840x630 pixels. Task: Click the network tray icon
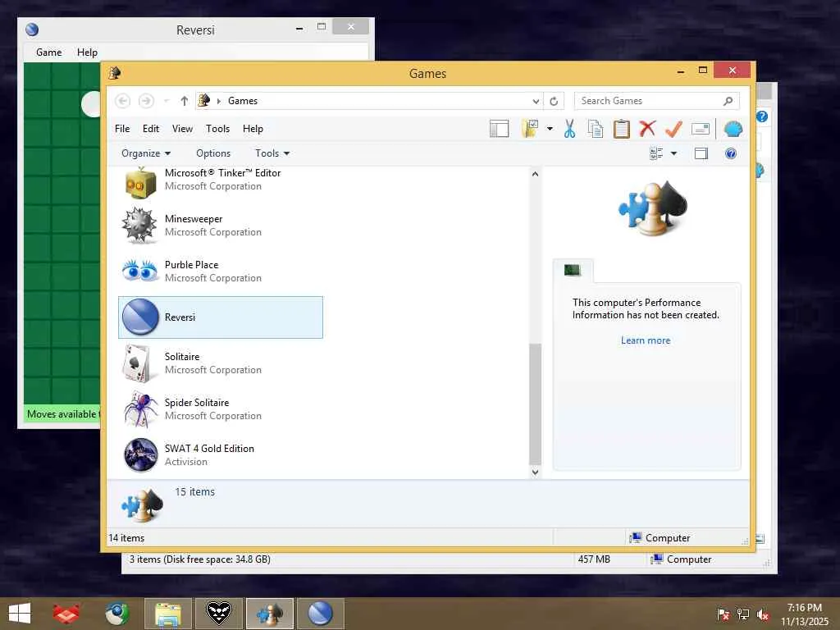pyautogui.click(x=743, y=614)
